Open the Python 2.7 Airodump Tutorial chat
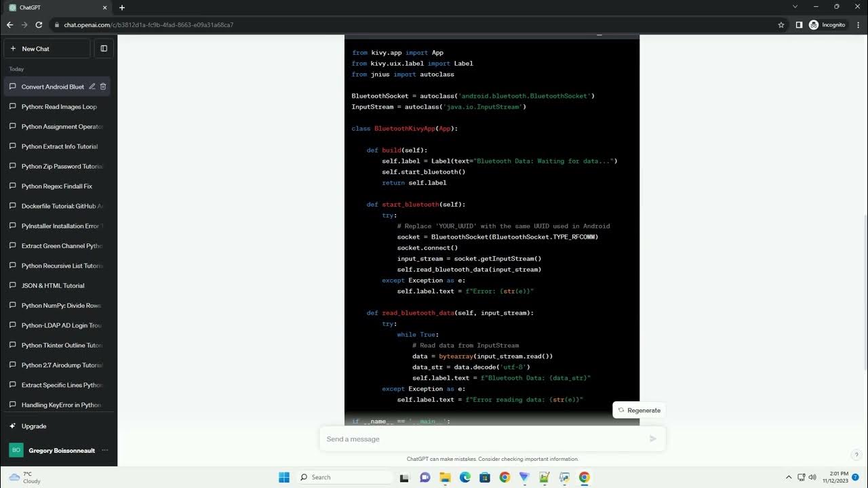This screenshot has height=488, width=868. pos(57,365)
